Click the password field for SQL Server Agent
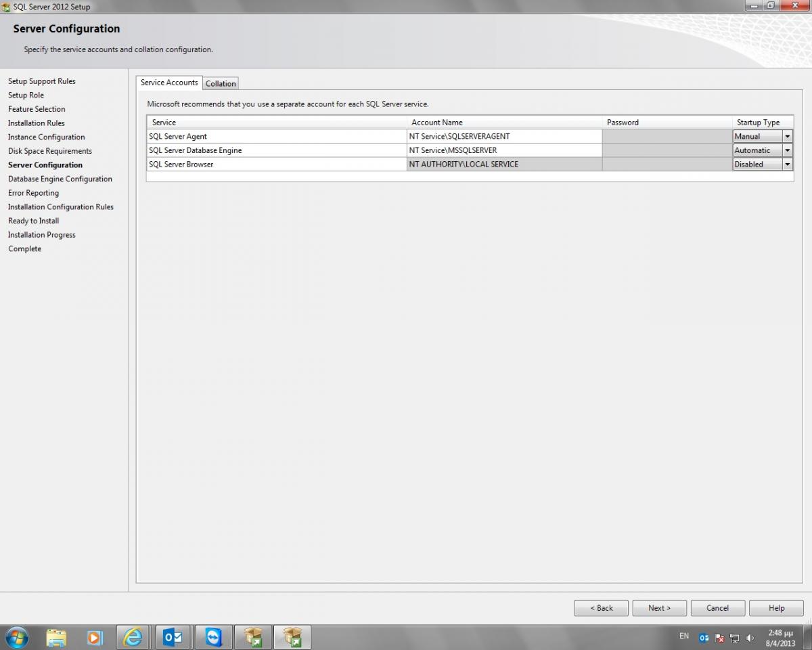This screenshot has height=650, width=812. (667, 136)
